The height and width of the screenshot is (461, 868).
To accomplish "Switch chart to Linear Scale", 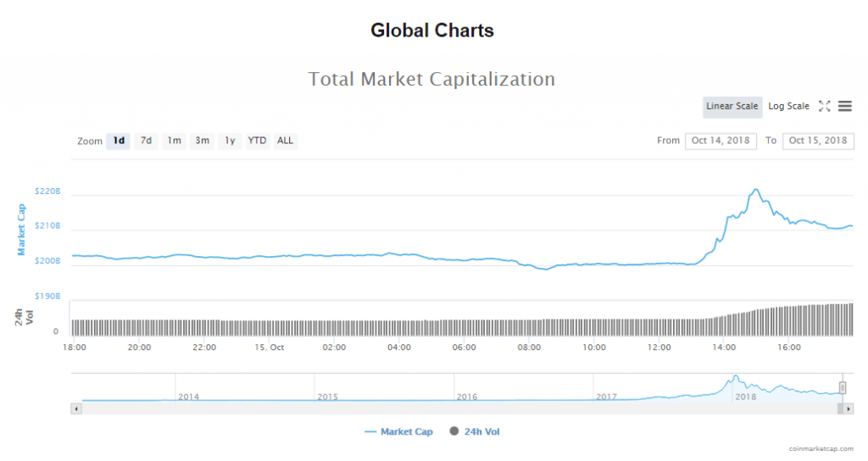I will pyautogui.click(x=732, y=106).
